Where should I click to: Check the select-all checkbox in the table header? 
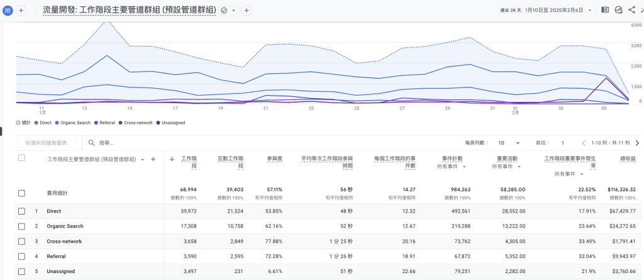22,157
